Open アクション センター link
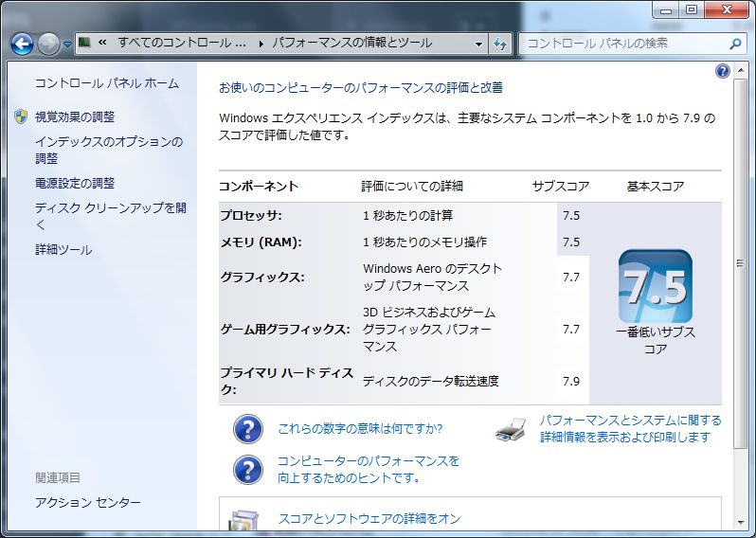This screenshot has width=756, height=538. pyautogui.click(x=88, y=503)
